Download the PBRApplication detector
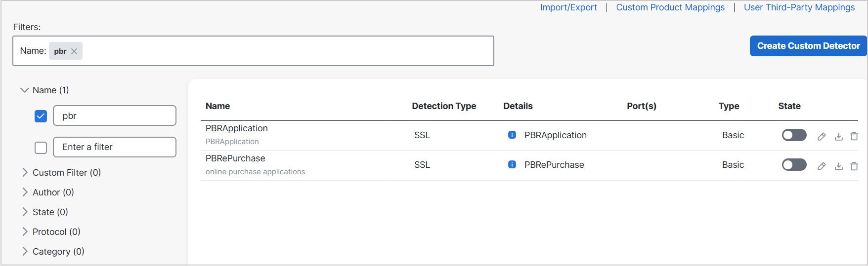Image resolution: width=868 pixels, height=266 pixels. (838, 136)
